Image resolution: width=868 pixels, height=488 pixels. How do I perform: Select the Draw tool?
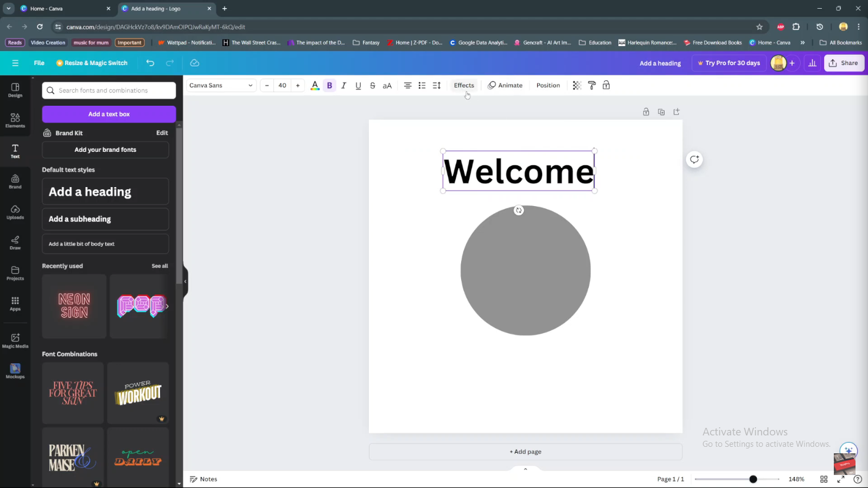point(15,242)
